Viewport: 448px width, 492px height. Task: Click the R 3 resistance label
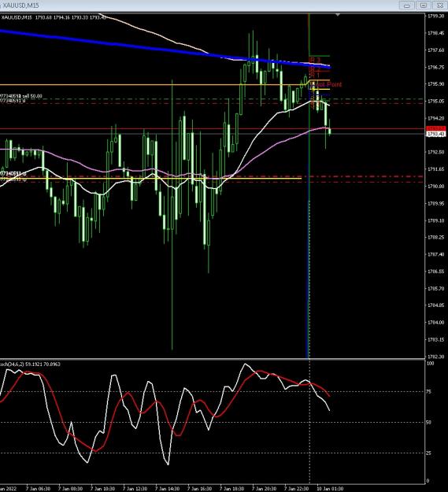(x=315, y=60)
